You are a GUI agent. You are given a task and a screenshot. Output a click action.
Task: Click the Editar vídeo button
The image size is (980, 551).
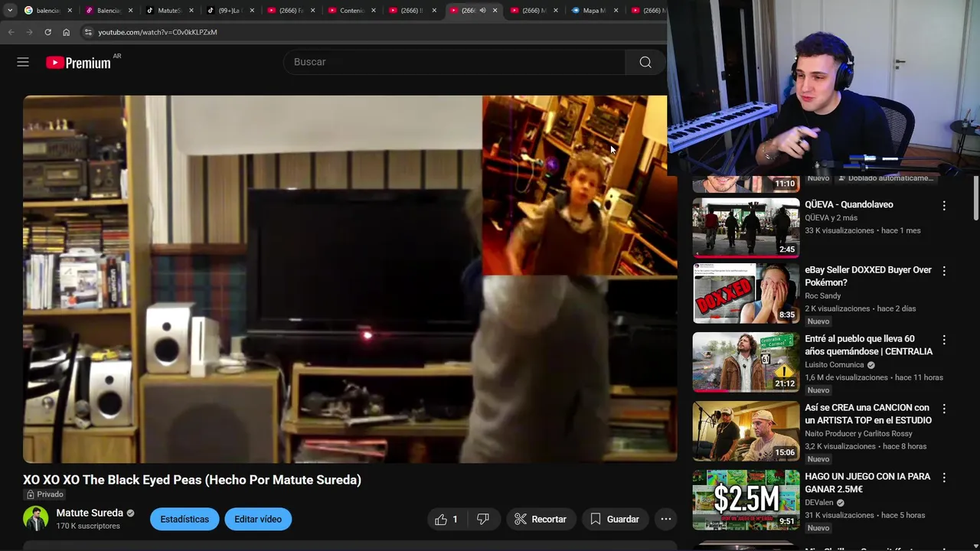(x=258, y=519)
